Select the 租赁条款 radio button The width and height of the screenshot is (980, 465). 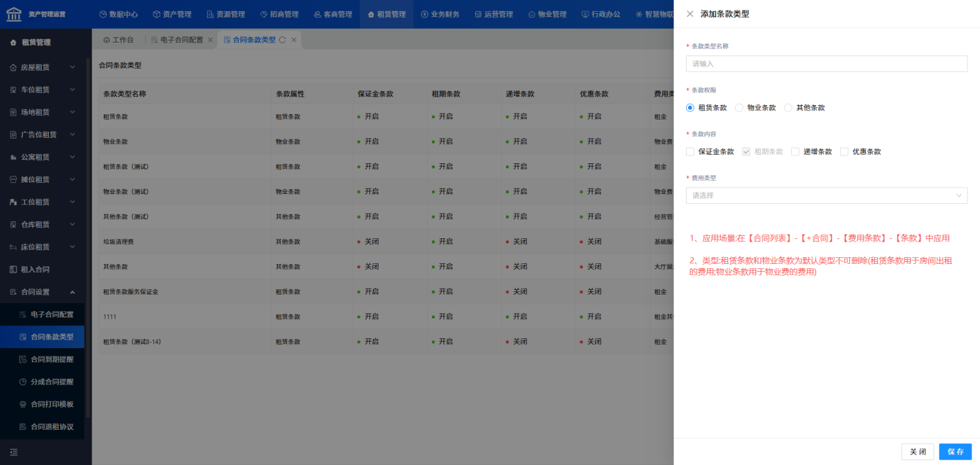point(690,108)
